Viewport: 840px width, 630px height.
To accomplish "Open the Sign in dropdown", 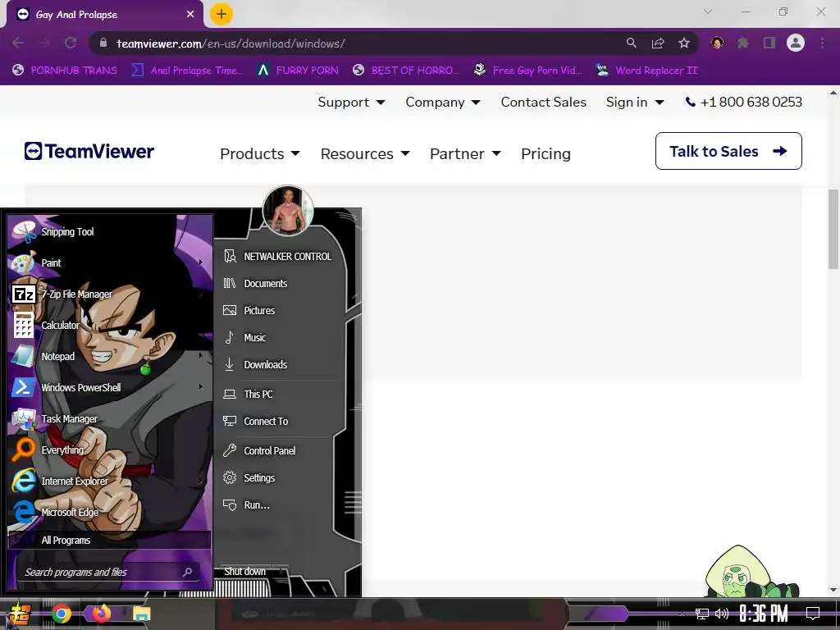I will pos(635,102).
